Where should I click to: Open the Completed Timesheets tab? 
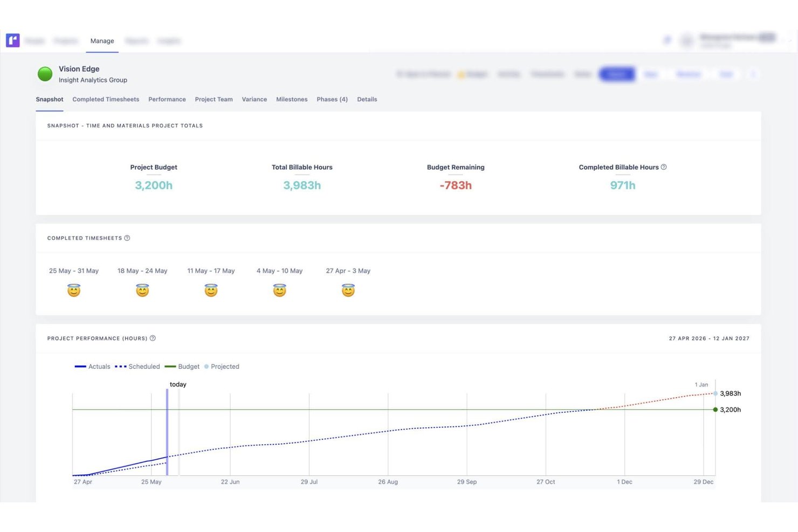click(106, 100)
